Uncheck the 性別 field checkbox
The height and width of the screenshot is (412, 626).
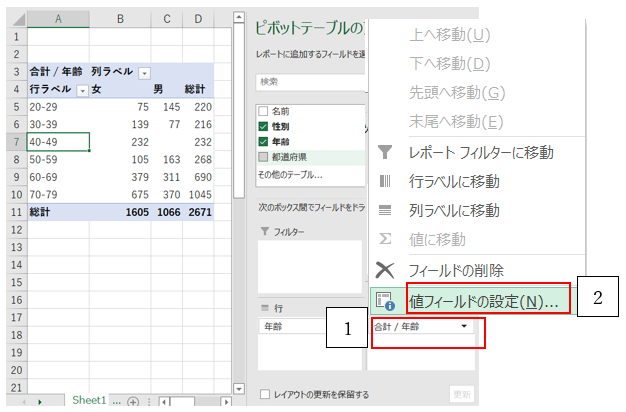tap(263, 126)
